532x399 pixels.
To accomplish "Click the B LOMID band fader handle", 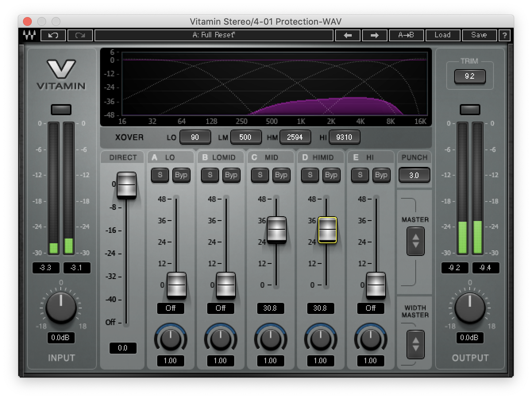I will (226, 285).
